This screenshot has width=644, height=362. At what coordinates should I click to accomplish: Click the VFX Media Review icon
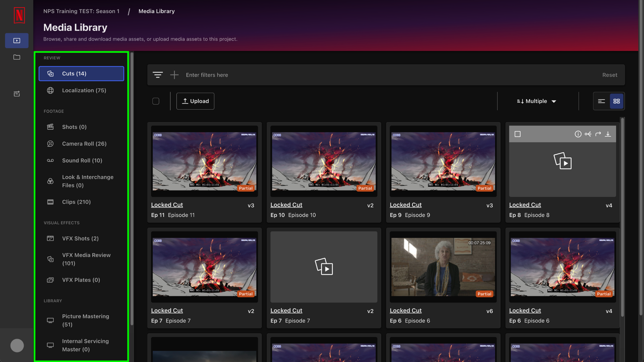[x=50, y=259]
